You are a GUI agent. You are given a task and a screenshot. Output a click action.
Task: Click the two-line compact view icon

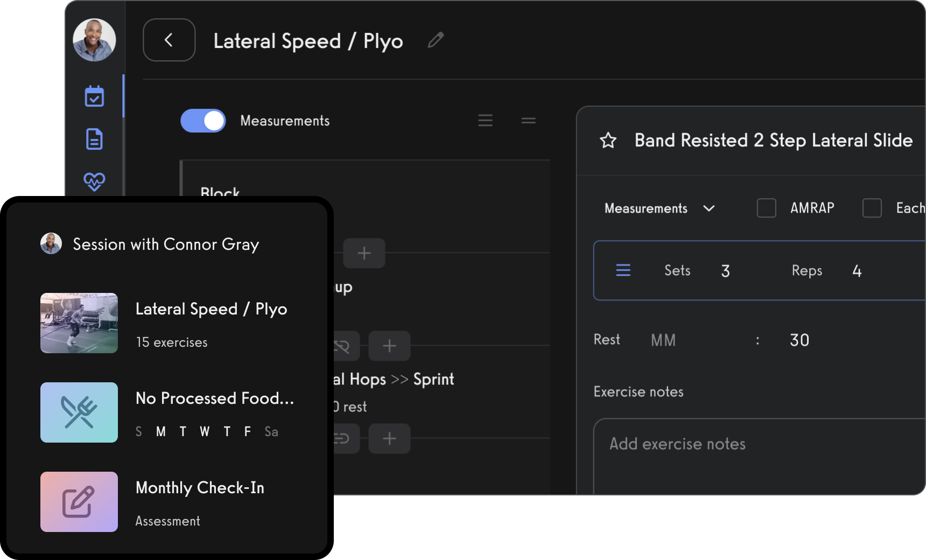(x=528, y=121)
